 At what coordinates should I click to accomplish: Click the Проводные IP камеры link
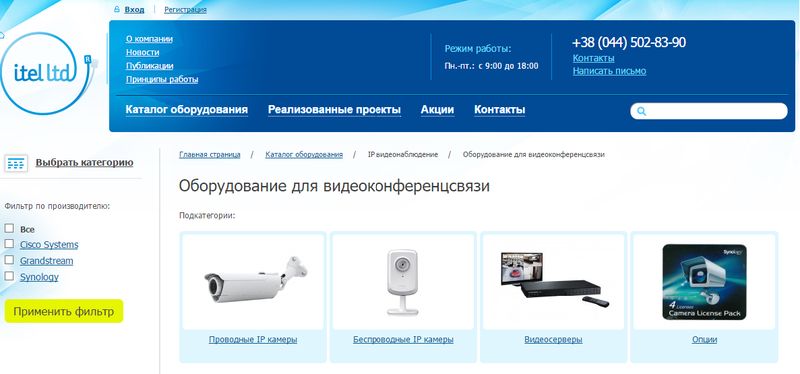(253, 340)
